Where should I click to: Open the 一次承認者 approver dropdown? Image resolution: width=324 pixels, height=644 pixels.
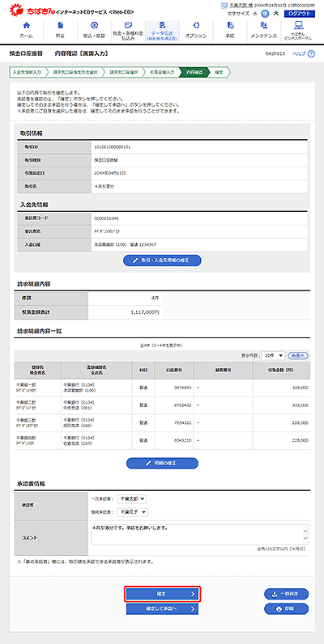tap(131, 498)
